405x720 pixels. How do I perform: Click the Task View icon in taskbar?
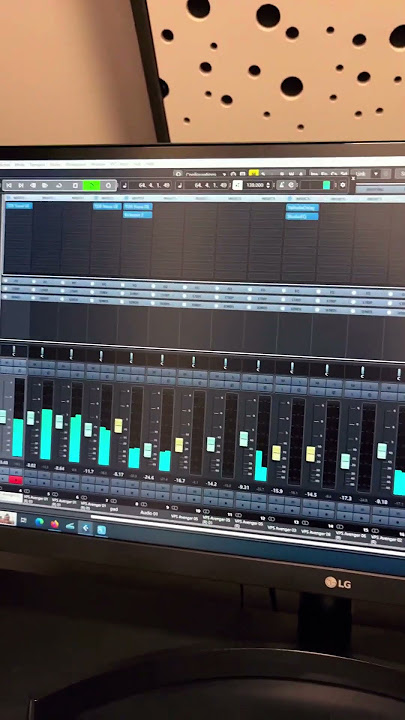23,520
